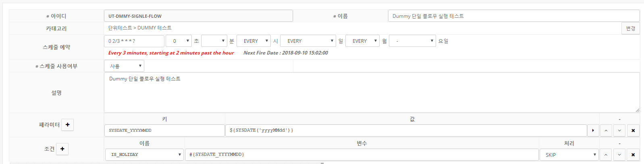
Task: Open the seconds (초) dropdown showing 0
Action: coord(179,41)
